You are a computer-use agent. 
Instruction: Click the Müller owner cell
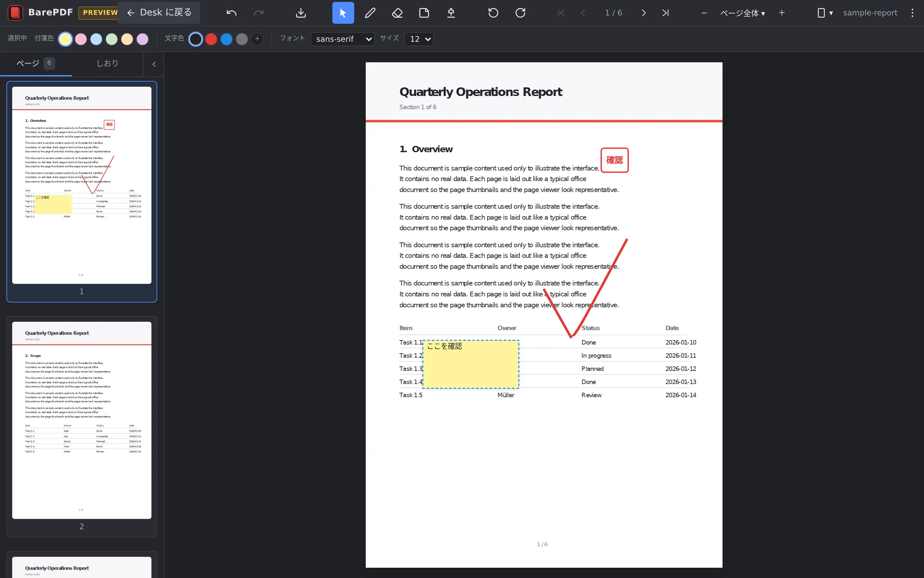506,395
